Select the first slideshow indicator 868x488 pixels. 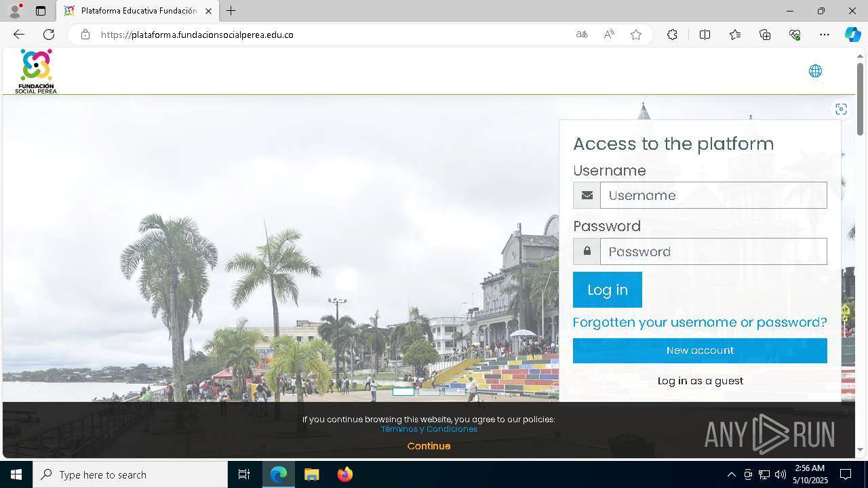(x=403, y=391)
